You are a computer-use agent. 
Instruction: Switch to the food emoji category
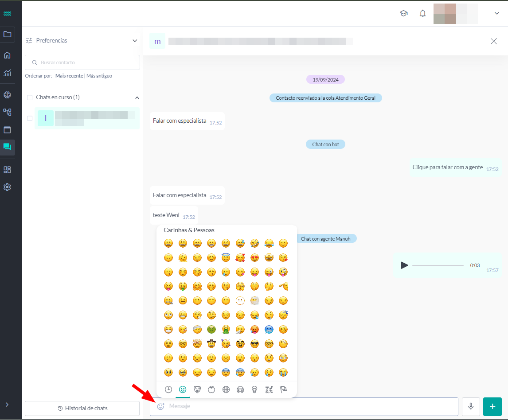[x=211, y=389]
